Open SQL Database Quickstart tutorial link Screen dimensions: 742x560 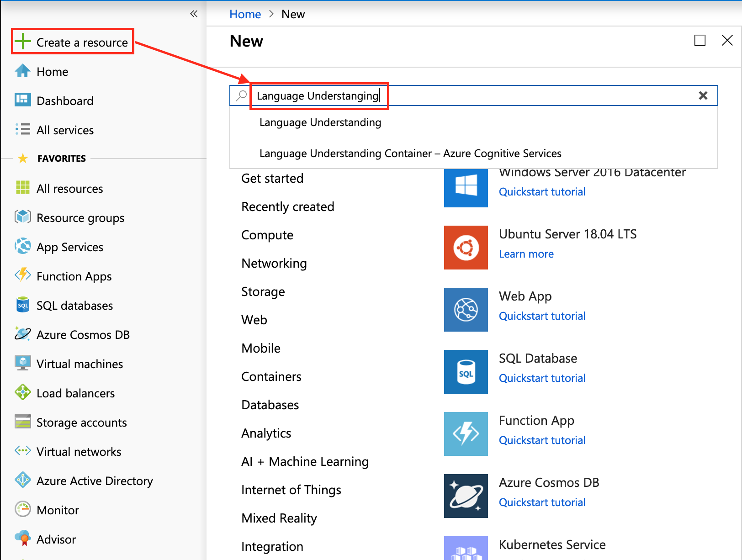tap(542, 378)
